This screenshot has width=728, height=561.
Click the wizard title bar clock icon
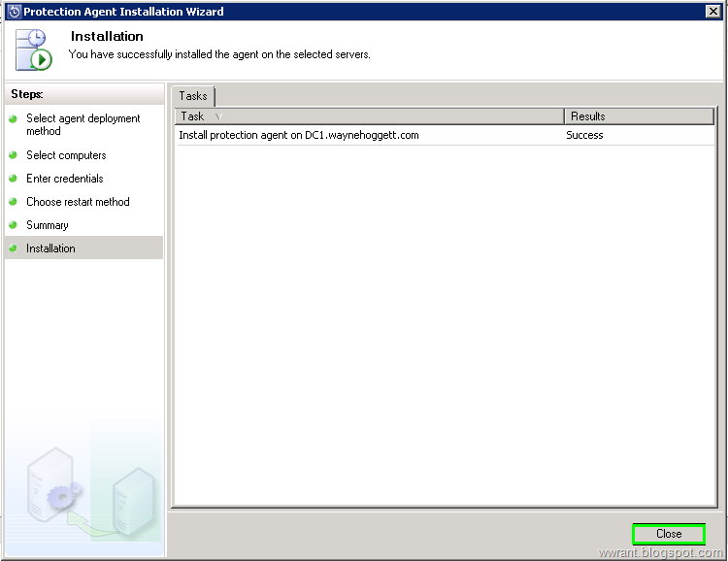click(15, 12)
